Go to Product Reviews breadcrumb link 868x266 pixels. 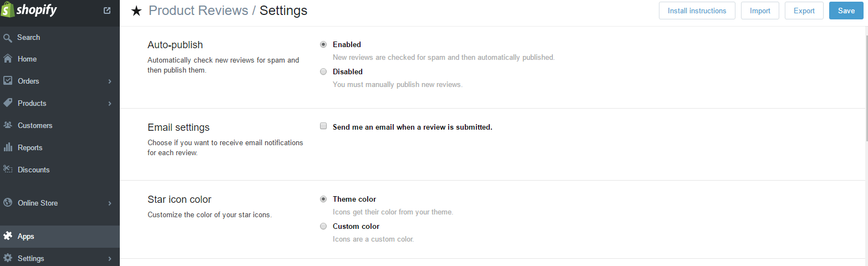pos(199,11)
